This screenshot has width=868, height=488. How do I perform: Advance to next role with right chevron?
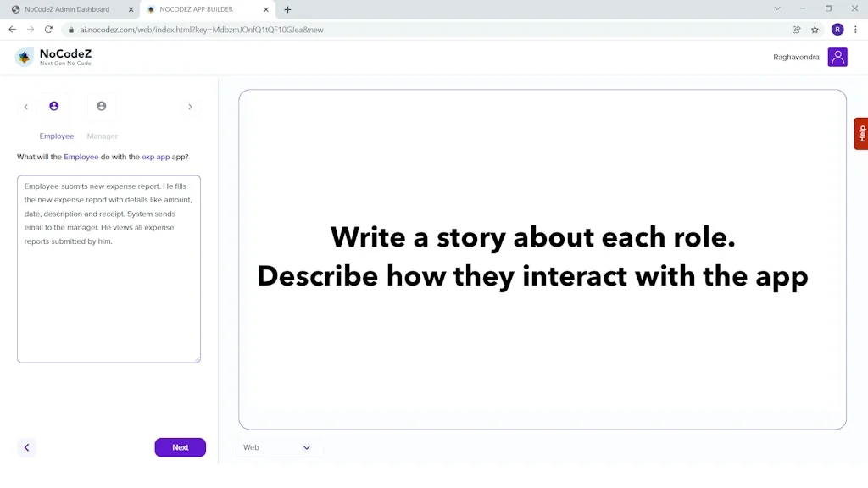click(190, 106)
